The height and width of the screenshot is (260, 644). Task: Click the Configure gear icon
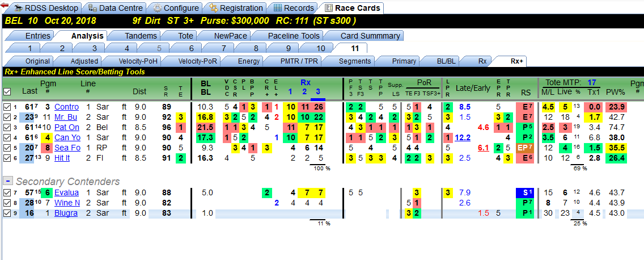[158, 8]
